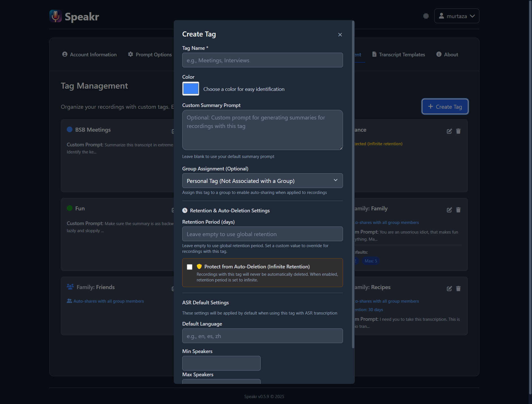Screen dimensions: 532x404
Task: Toggle the theme using the sun icon
Action: [x=426, y=16]
